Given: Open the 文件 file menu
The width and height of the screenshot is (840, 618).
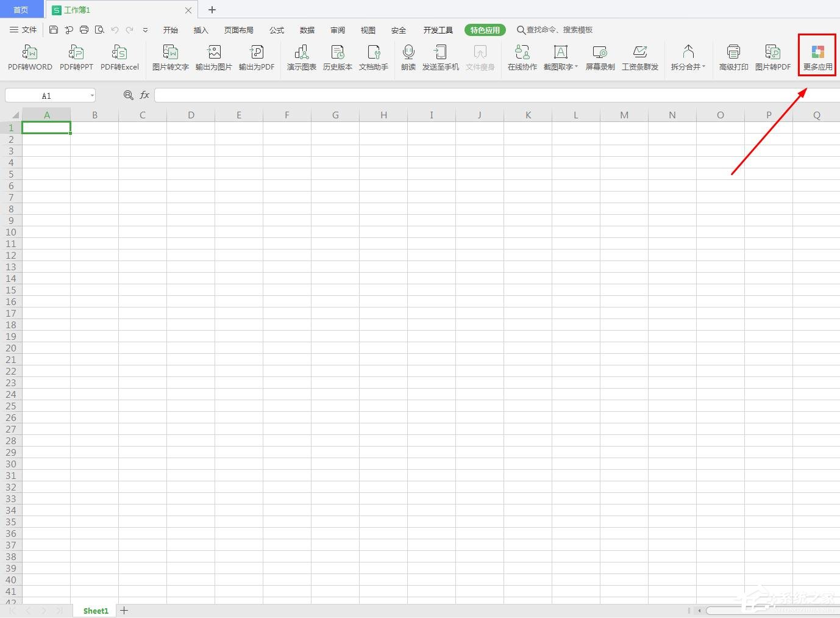Looking at the screenshot, I should pos(23,30).
